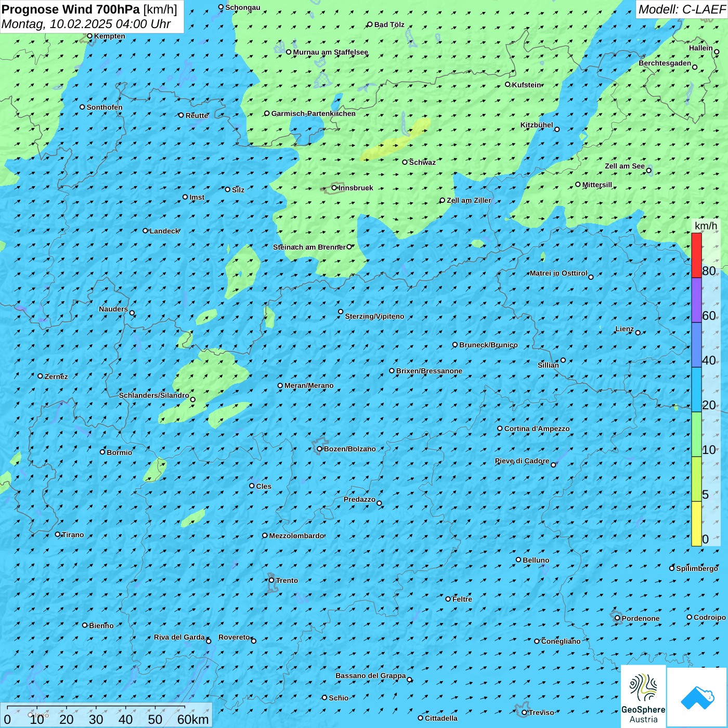Select the Nauders label

tap(113, 309)
